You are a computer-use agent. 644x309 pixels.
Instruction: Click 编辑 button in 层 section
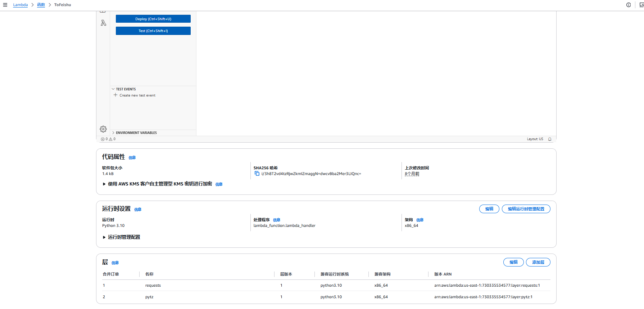tap(513, 262)
